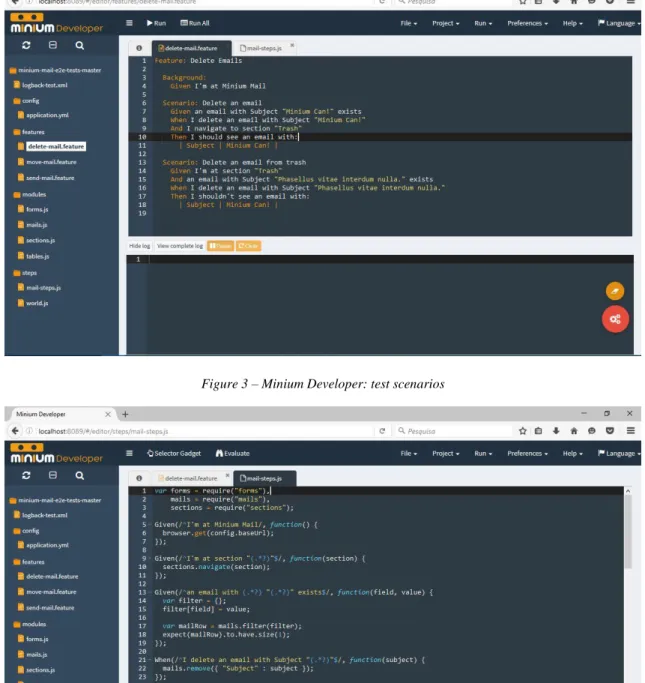Screen dimensions: 645x683
Task: Click browser back arrow in lower window
Action: coord(15,431)
